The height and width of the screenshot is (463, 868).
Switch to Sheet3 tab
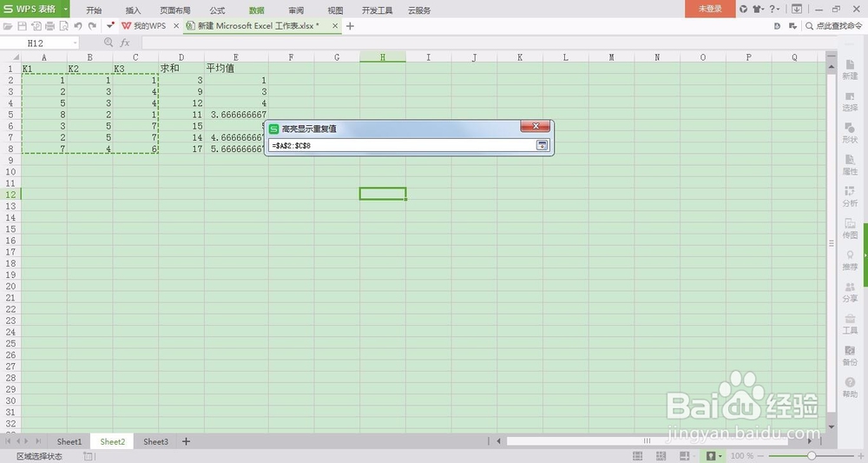tap(155, 441)
